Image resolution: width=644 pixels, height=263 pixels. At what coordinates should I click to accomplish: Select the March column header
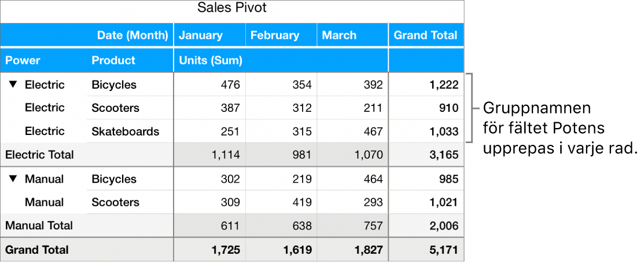339,35
